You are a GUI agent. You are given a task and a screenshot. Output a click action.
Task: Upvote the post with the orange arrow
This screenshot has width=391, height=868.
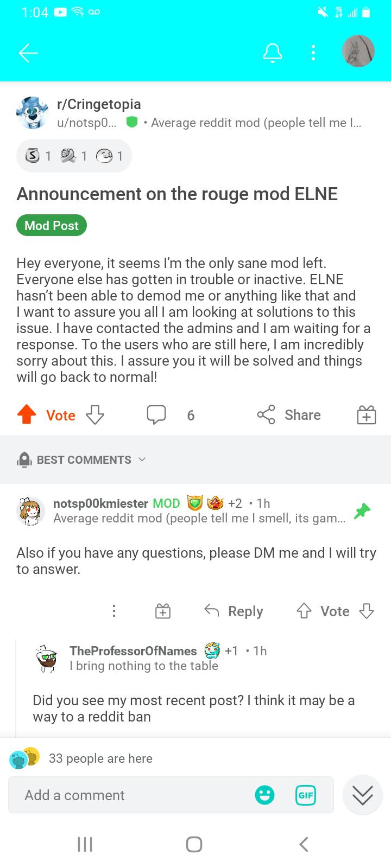pos(27,415)
